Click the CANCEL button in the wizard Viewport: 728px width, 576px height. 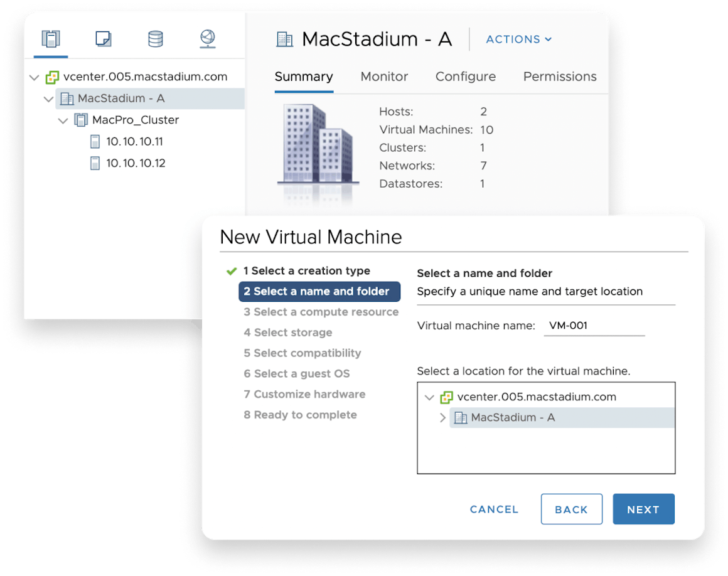coord(494,509)
